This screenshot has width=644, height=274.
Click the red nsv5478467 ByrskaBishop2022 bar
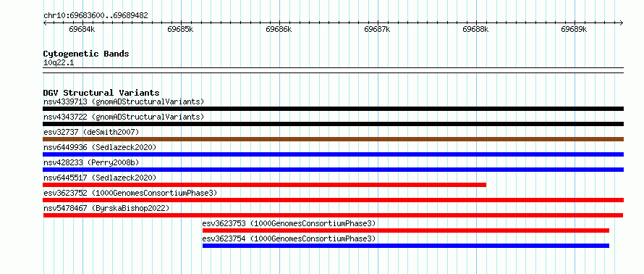coord(333,215)
